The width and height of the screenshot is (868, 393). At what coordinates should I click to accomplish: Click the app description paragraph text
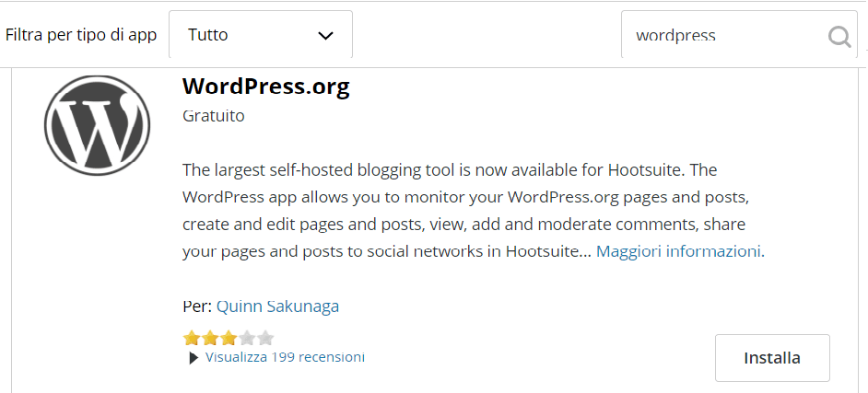click(x=473, y=211)
